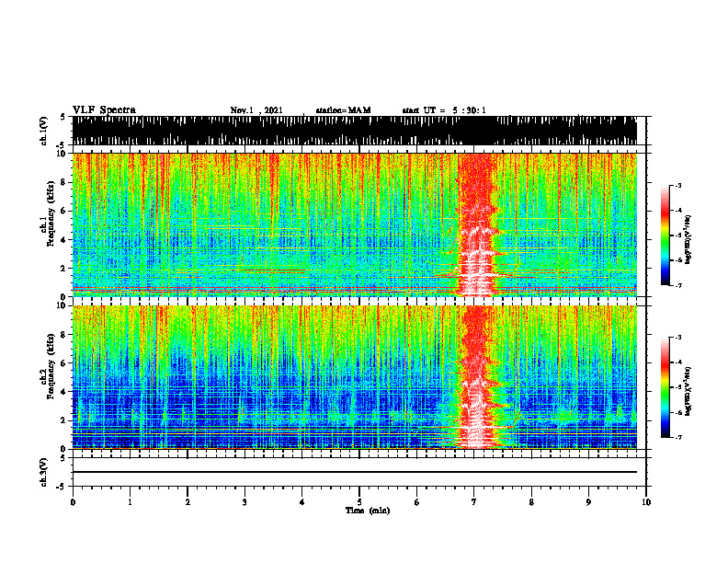Click the time axis tick label '0'
This screenshot has height=563, width=728.
pyautogui.click(x=73, y=502)
